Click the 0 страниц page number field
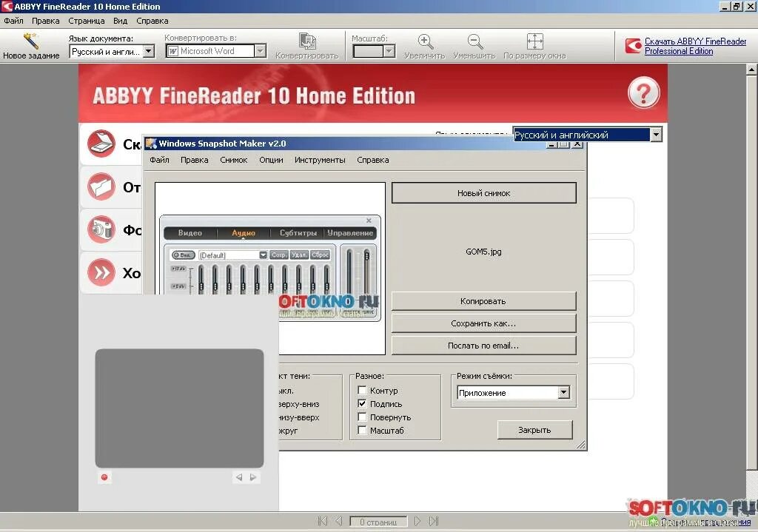 coord(378,522)
